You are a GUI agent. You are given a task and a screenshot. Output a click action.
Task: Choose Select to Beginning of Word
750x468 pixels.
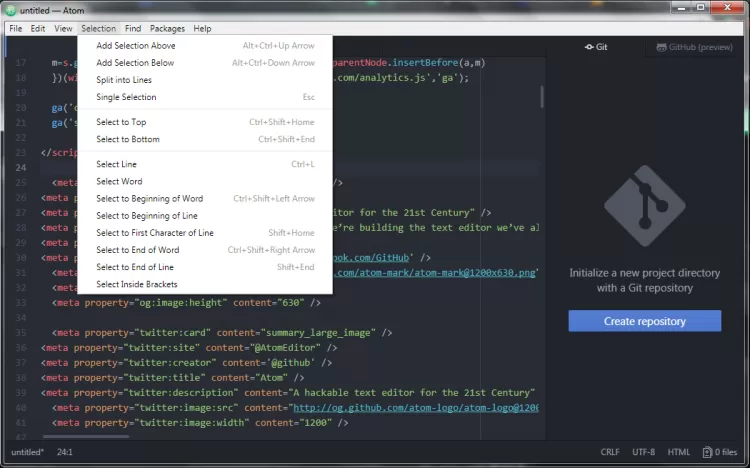pyautogui.click(x=205, y=199)
